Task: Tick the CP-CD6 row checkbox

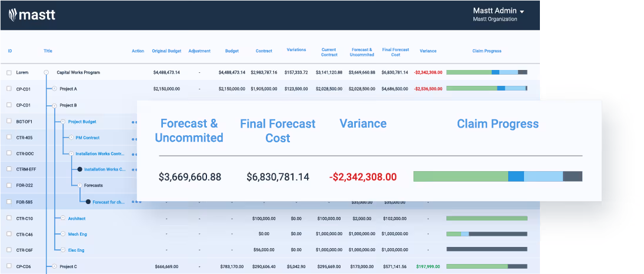Action: pos(9,266)
